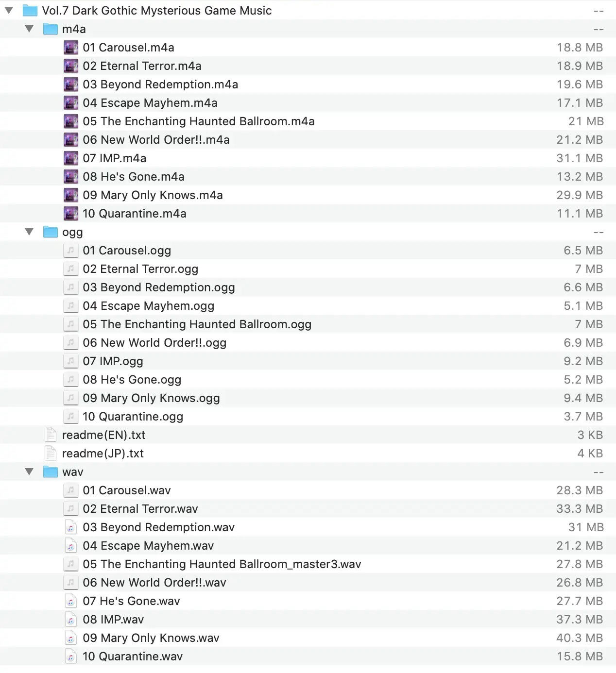616x673 pixels.
Task: Click audio icon of 10 Quarantine.ogg
Action: 70,417
